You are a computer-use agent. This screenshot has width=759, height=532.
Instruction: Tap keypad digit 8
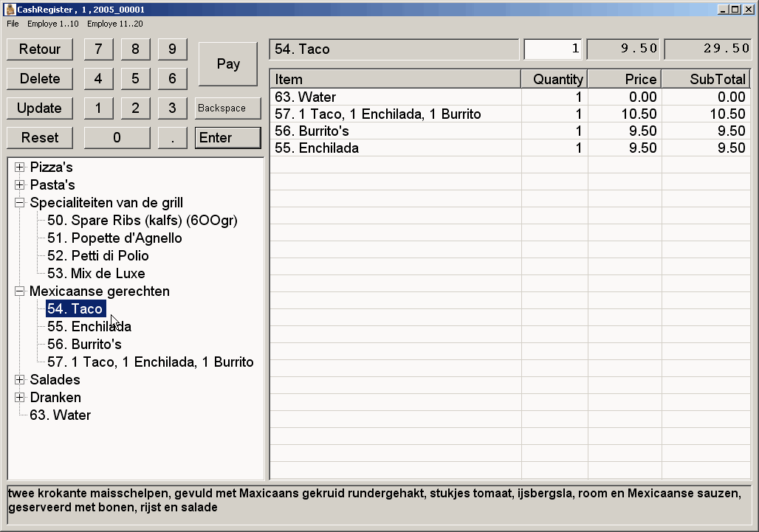click(x=136, y=49)
